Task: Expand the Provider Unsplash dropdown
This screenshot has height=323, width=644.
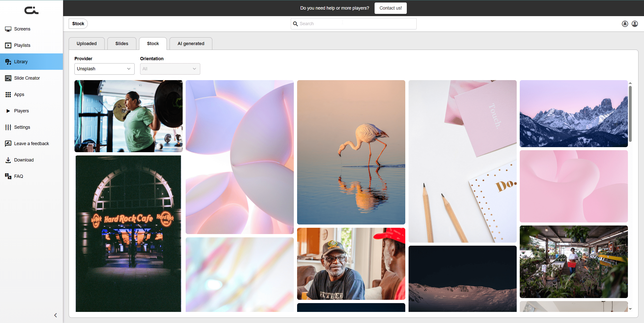Action: [x=104, y=69]
